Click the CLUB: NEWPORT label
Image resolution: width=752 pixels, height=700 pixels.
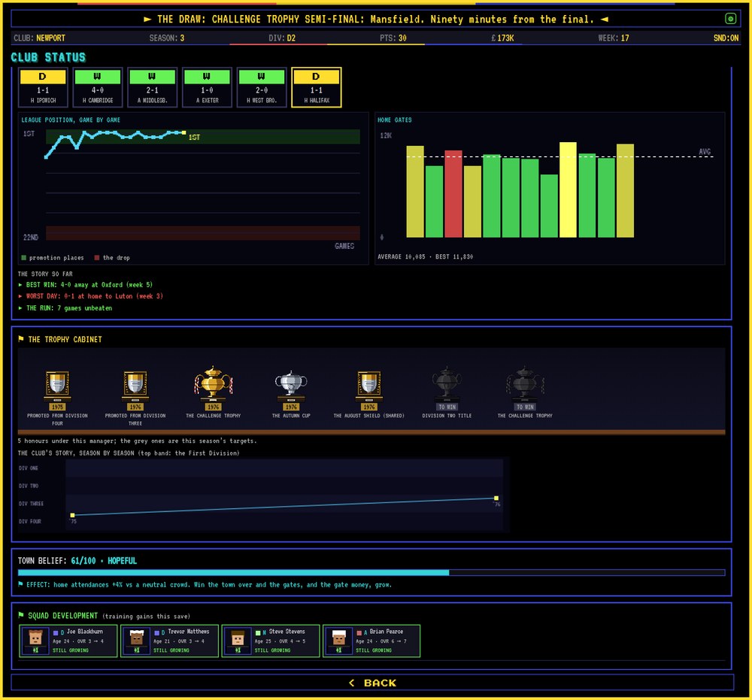(x=39, y=38)
